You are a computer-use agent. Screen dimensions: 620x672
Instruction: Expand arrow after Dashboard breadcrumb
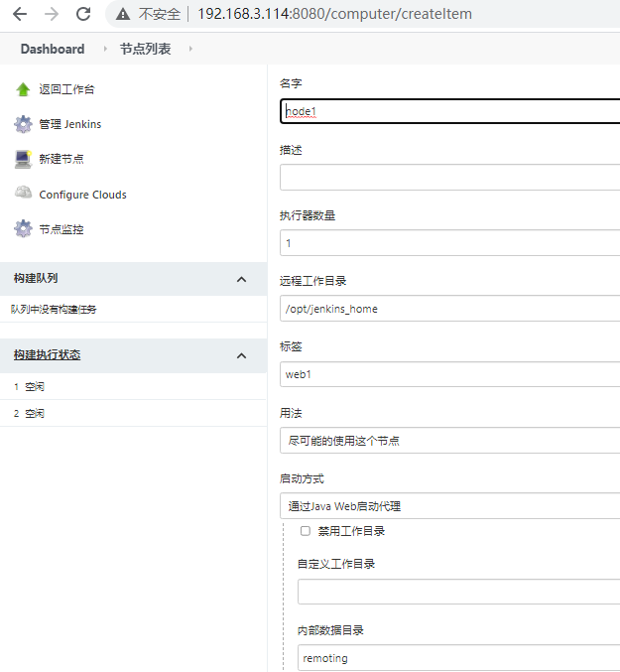[x=105, y=49]
